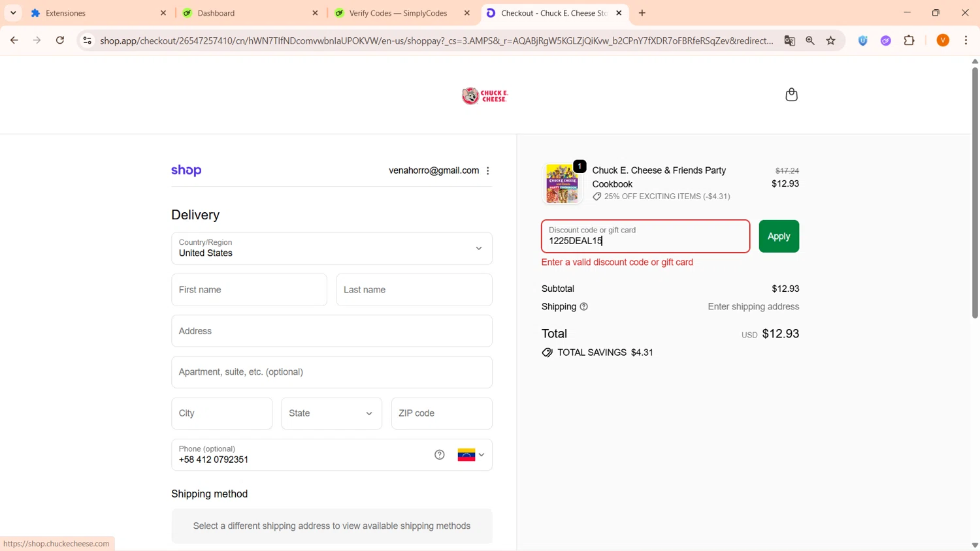Screen dimensions: 980x551
Task: Open account options beside venahorro@gmail.com
Action: (488, 170)
